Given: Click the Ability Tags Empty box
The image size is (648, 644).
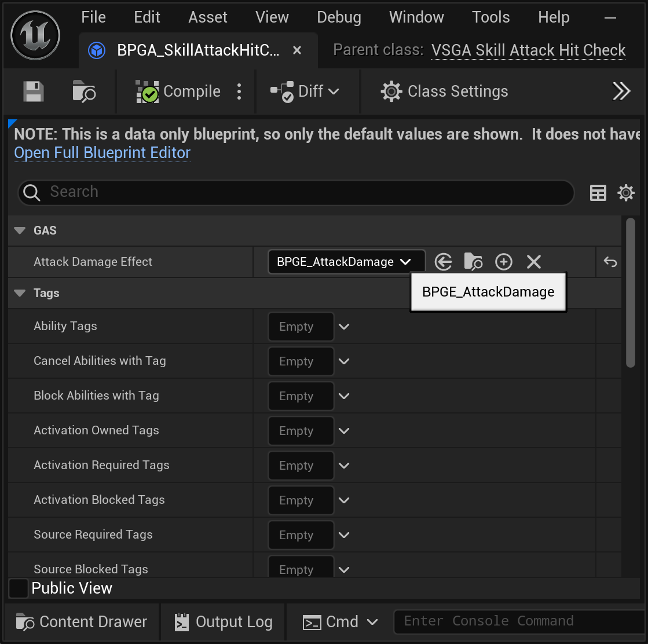Looking at the screenshot, I should click(301, 327).
